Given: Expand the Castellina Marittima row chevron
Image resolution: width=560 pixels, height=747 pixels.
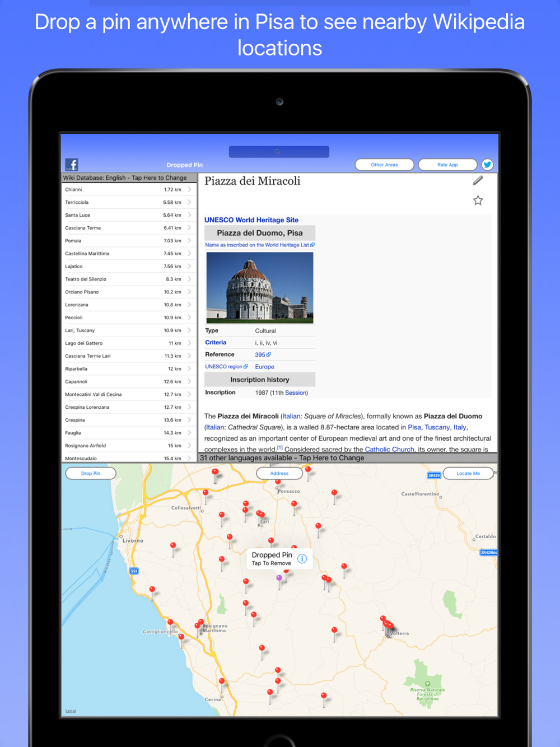Looking at the screenshot, I should [190, 254].
